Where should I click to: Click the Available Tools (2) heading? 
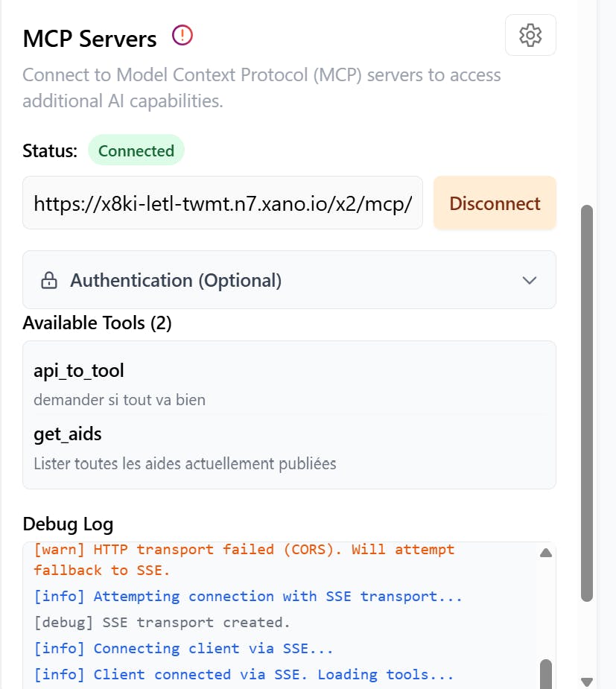(98, 323)
